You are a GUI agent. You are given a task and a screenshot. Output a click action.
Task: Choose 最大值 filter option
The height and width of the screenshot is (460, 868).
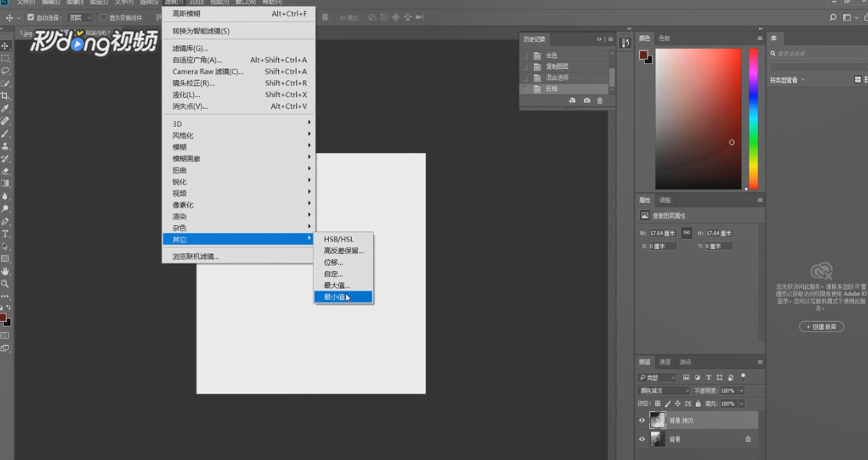click(x=343, y=285)
